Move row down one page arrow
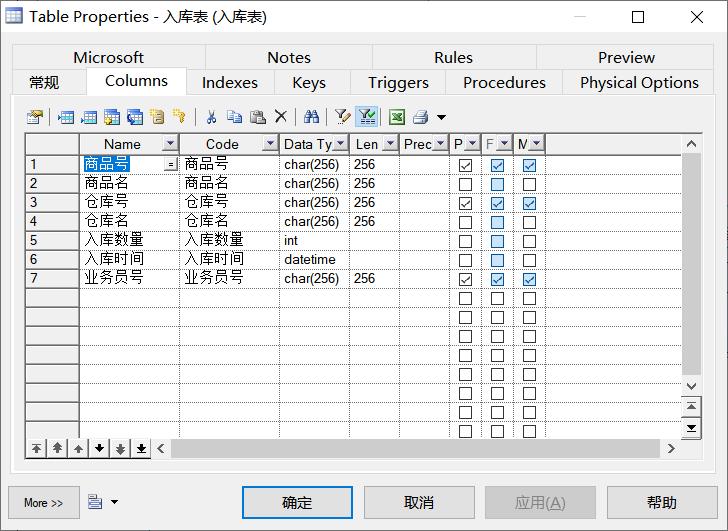Image resolution: width=728 pixels, height=531 pixels. 120,448
